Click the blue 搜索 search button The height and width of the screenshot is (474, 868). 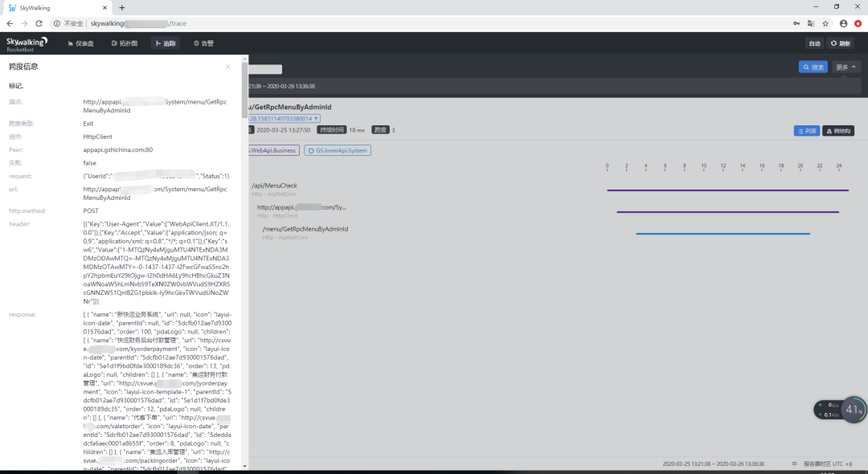pyautogui.click(x=813, y=67)
